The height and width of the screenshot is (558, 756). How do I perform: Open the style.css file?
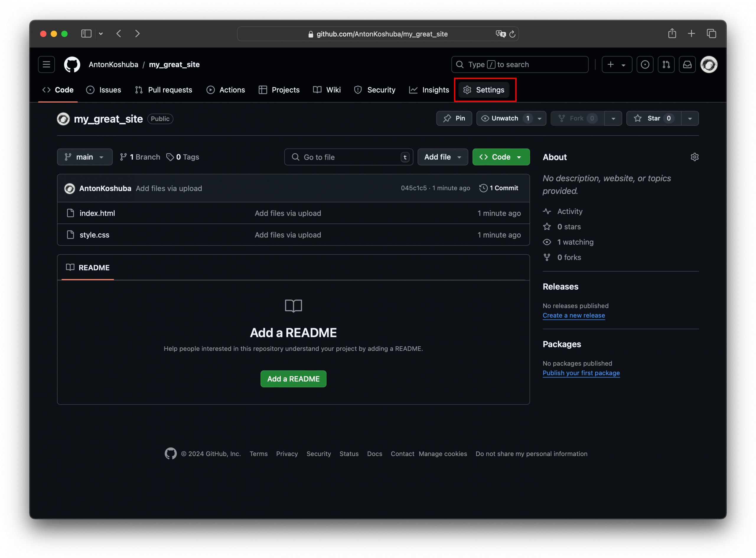pos(94,235)
